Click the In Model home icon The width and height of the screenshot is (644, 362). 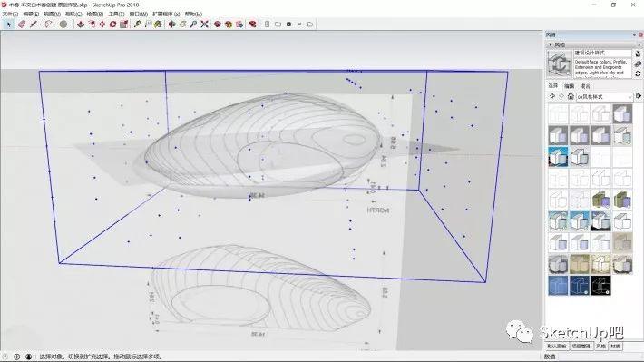571,96
